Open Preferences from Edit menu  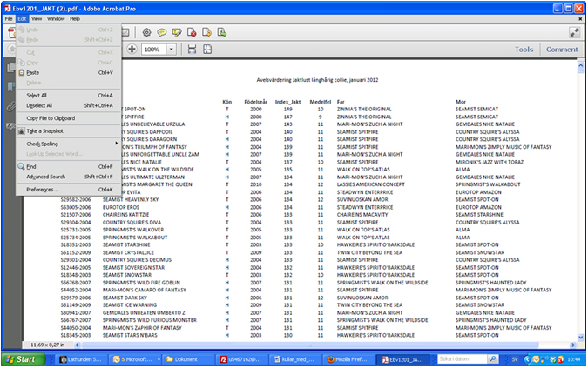(42, 189)
